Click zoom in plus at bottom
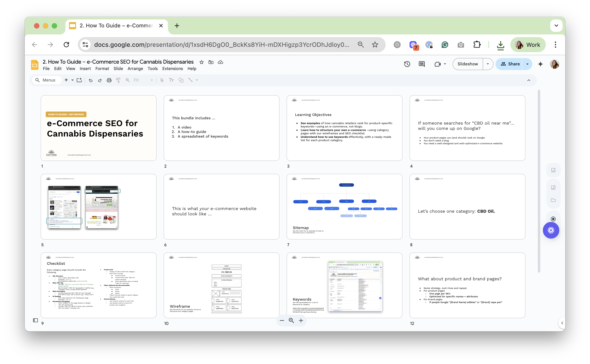Image resolution: width=590 pixels, height=364 pixels. (301, 320)
